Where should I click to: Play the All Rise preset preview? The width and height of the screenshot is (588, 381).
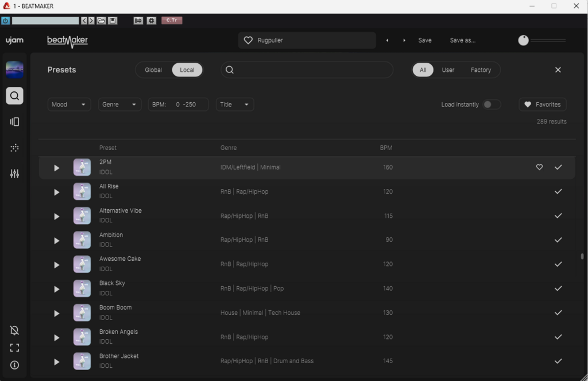pos(57,192)
